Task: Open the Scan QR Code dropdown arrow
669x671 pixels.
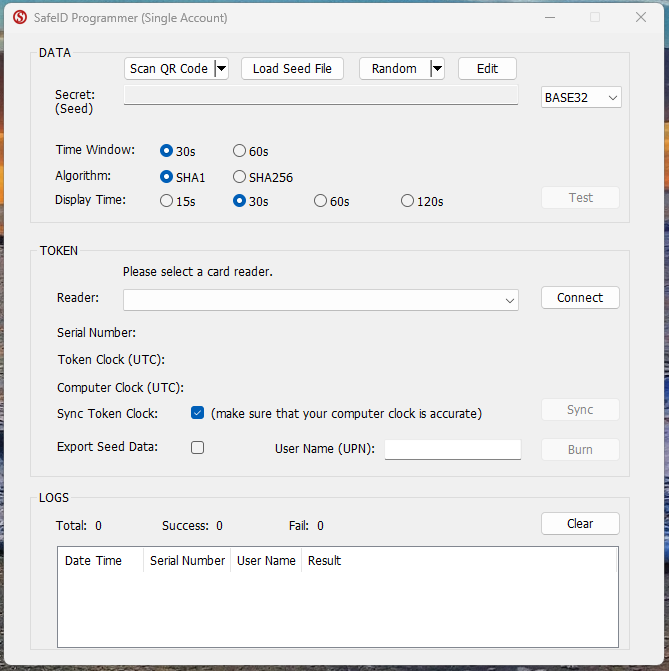Action: (221, 68)
